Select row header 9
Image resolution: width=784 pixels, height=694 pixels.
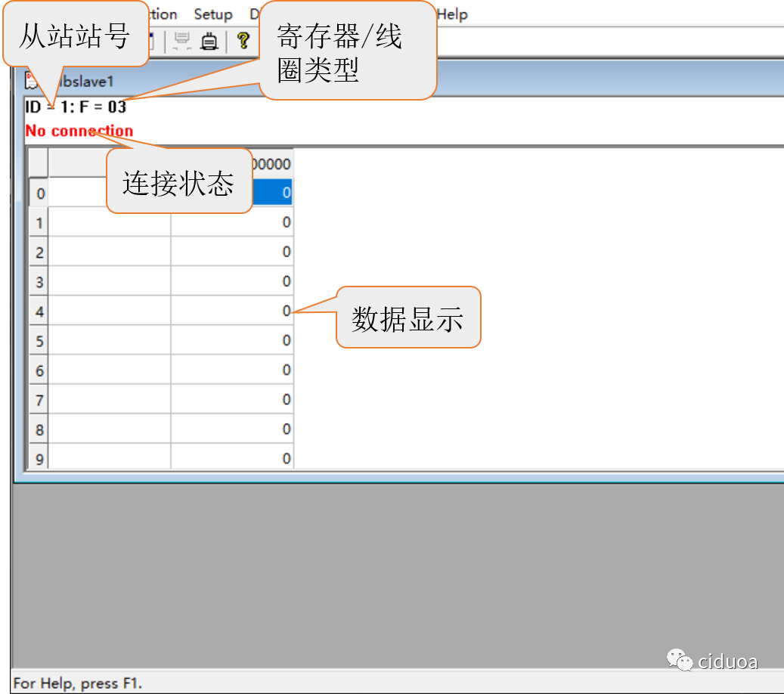pyautogui.click(x=39, y=456)
